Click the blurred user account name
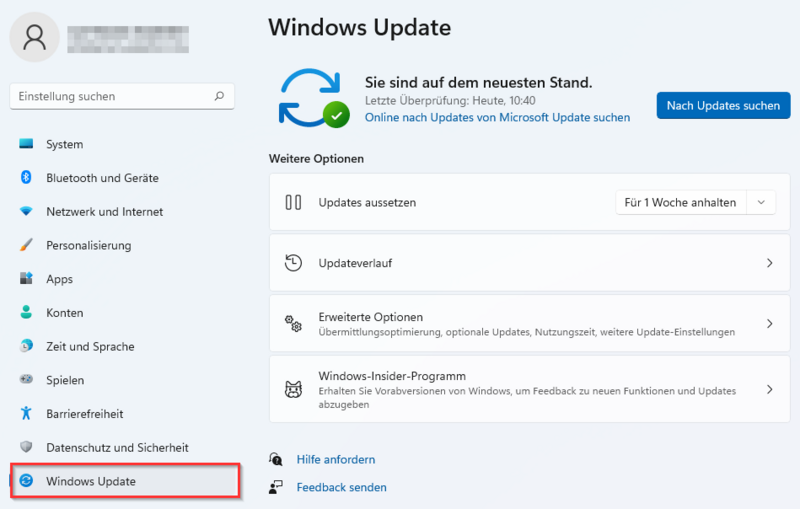The height and width of the screenshot is (509, 800). point(128,39)
